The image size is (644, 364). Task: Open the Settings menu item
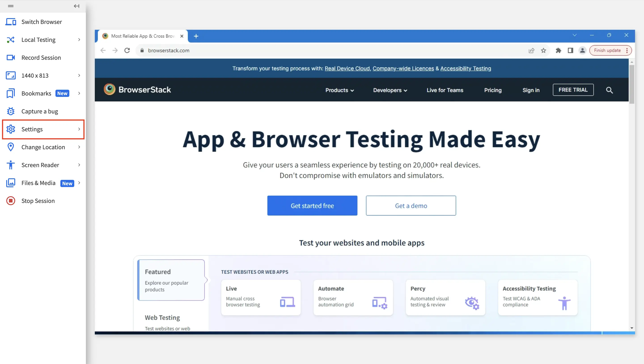[43, 129]
